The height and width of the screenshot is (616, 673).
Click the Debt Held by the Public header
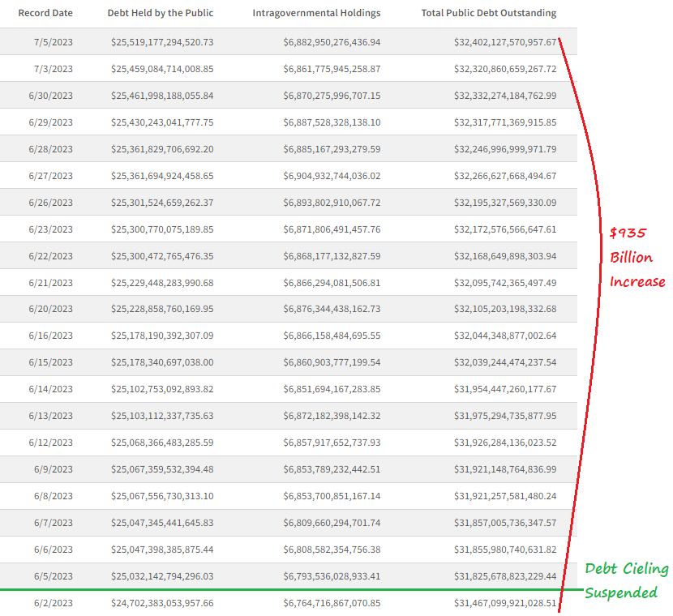point(161,13)
